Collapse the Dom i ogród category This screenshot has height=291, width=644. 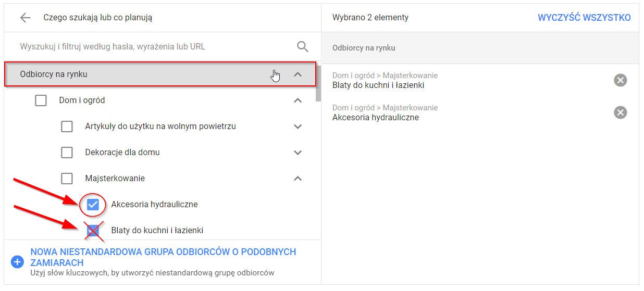298,100
